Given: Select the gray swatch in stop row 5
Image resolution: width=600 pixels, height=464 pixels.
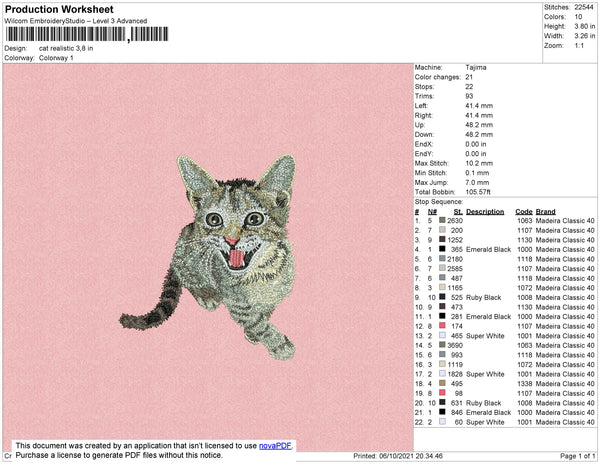Looking at the screenshot, I should (442, 259).
